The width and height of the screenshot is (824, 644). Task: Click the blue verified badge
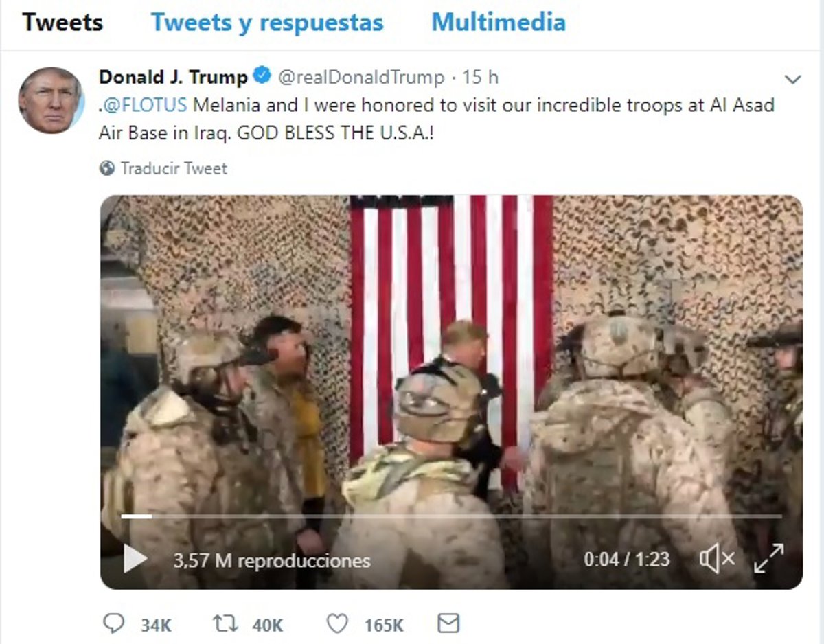tap(262, 76)
